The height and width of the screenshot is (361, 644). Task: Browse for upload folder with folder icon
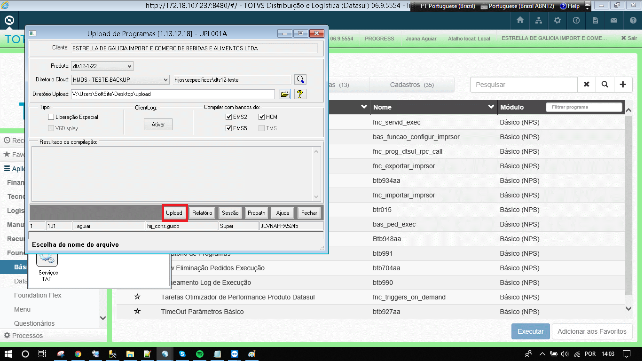pos(285,94)
